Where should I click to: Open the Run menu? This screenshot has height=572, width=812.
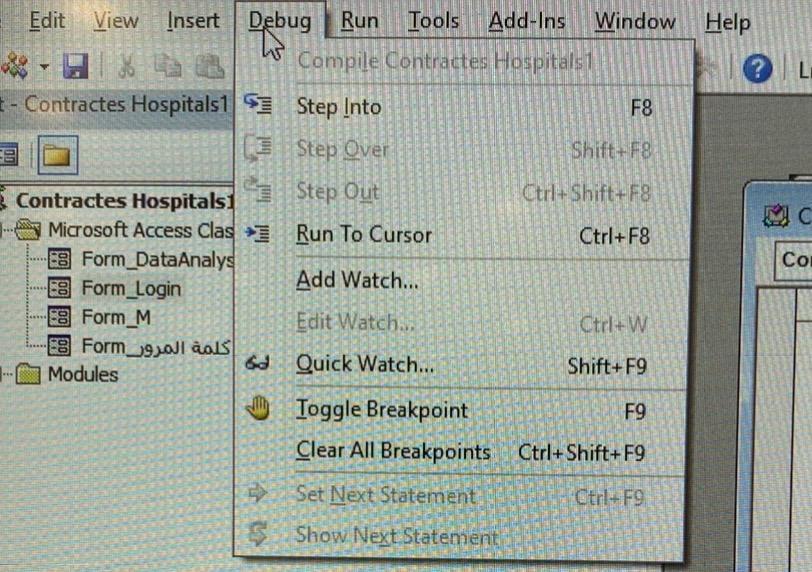pyautogui.click(x=359, y=21)
